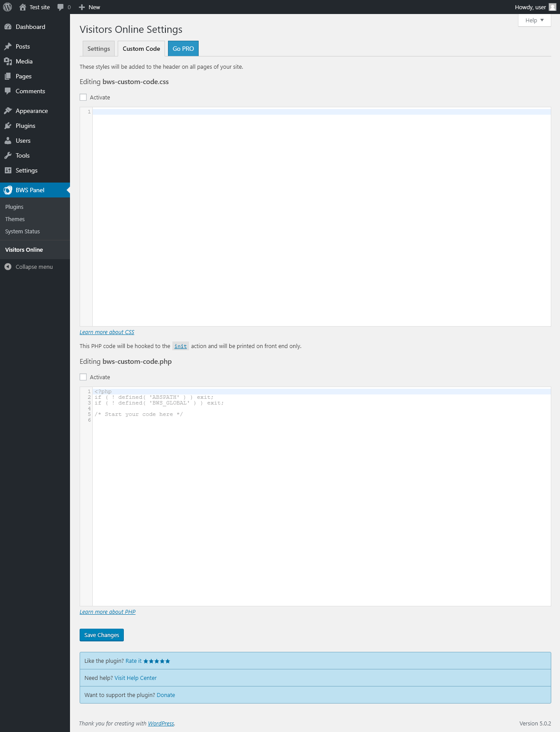Select the Custom Code tab
Viewport: 560px width, 732px height.
pos(141,49)
